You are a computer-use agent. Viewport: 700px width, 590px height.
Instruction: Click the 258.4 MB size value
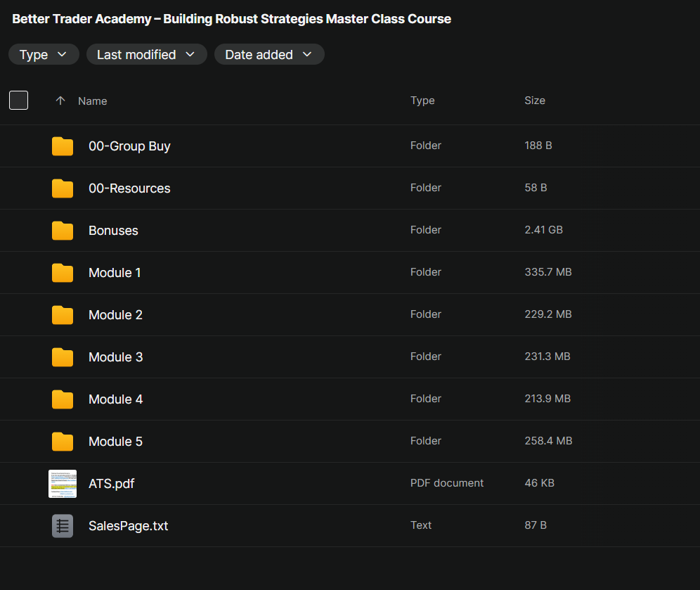[x=549, y=441]
